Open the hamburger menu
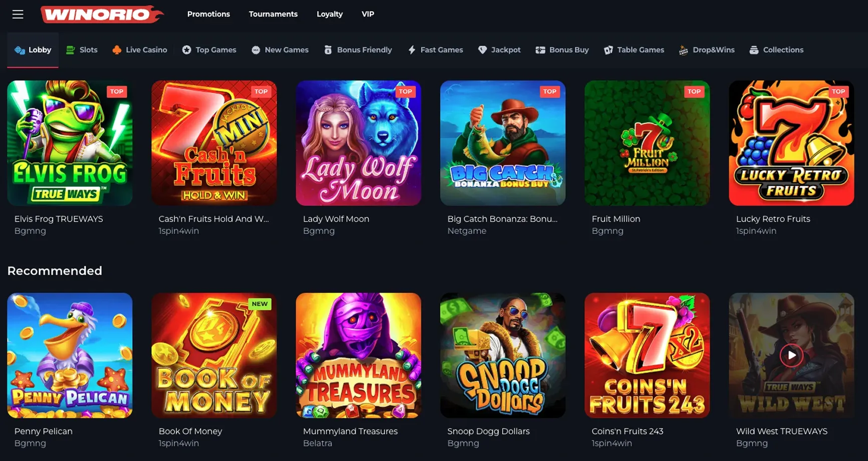This screenshot has width=868, height=461. pyautogui.click(x=18, y=14)
